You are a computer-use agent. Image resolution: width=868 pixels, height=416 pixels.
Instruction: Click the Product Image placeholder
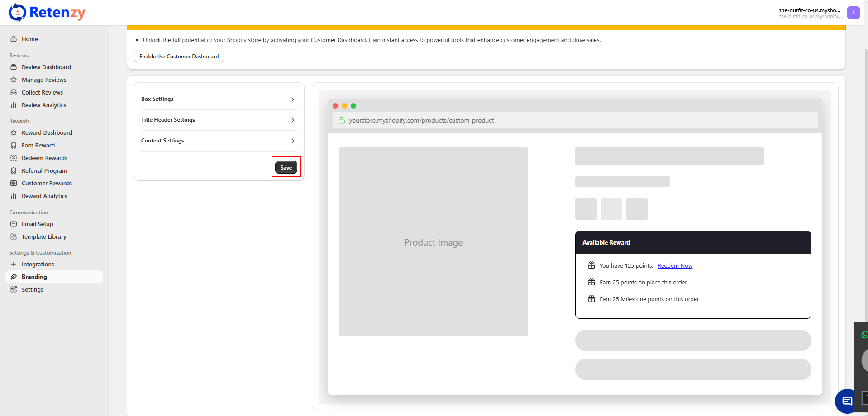click(x=433, y=242)
